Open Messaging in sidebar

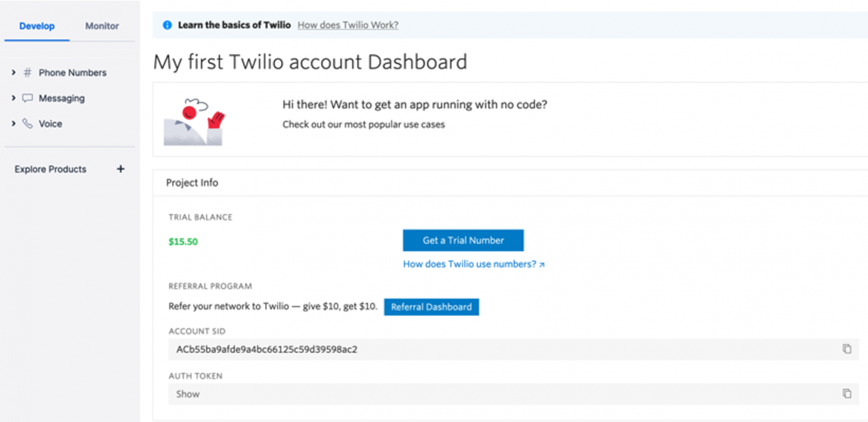point(61,98)
